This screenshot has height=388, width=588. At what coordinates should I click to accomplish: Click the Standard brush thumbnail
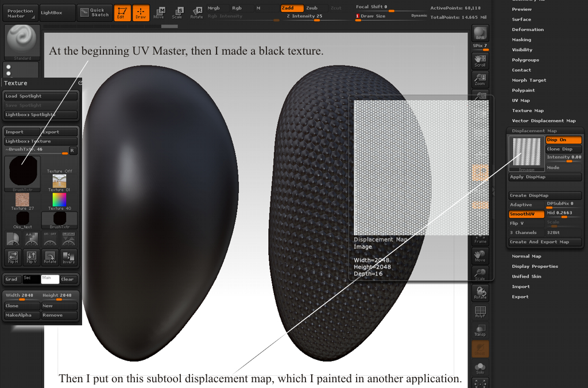(x=22, y=42)
